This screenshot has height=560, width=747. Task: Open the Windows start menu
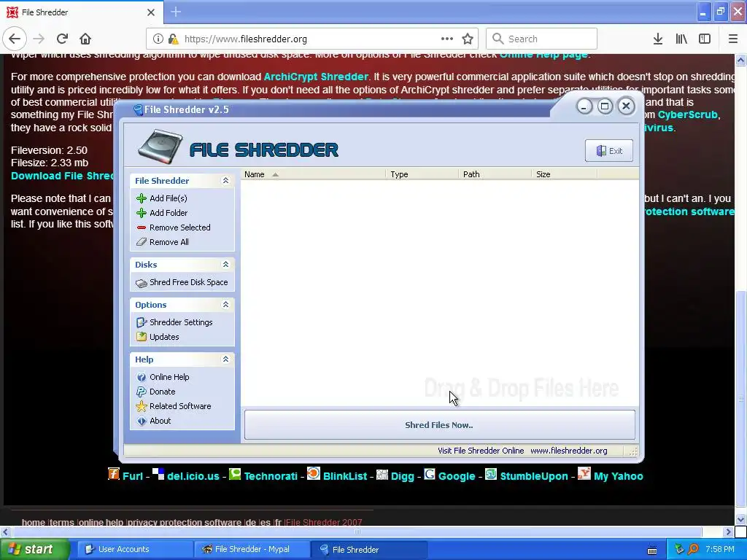click(x=34, y=550)
